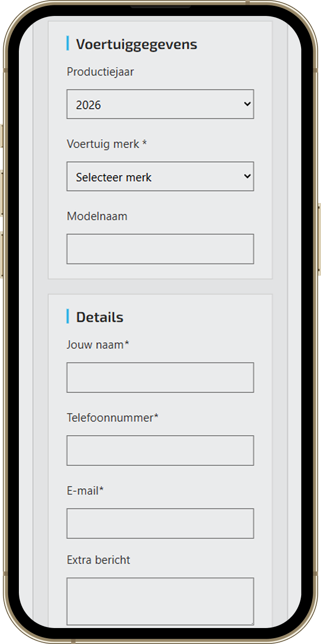
Task: Click the chevron arrow of Productiejaar dropdown
Action: [247, 104]
